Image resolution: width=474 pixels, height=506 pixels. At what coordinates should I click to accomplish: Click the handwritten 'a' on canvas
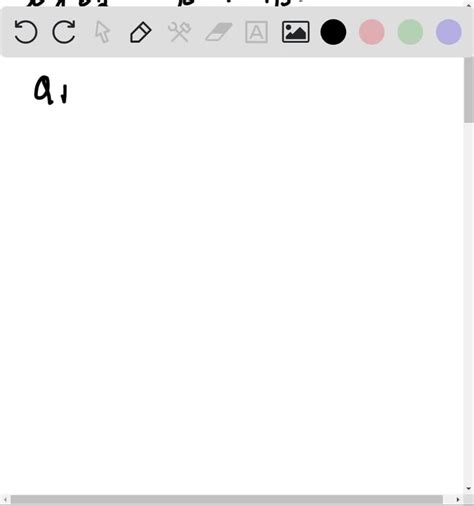pyautogui.click(x=44, y=90)
